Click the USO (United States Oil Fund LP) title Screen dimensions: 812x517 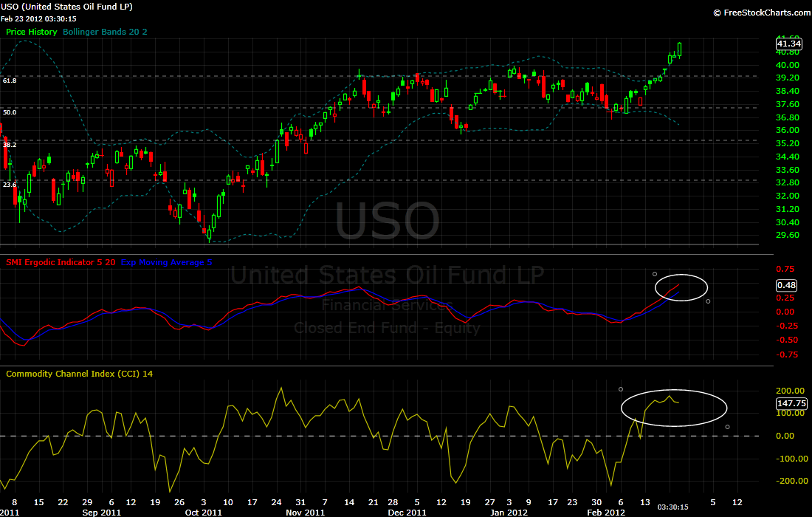(x=66, y=7)
